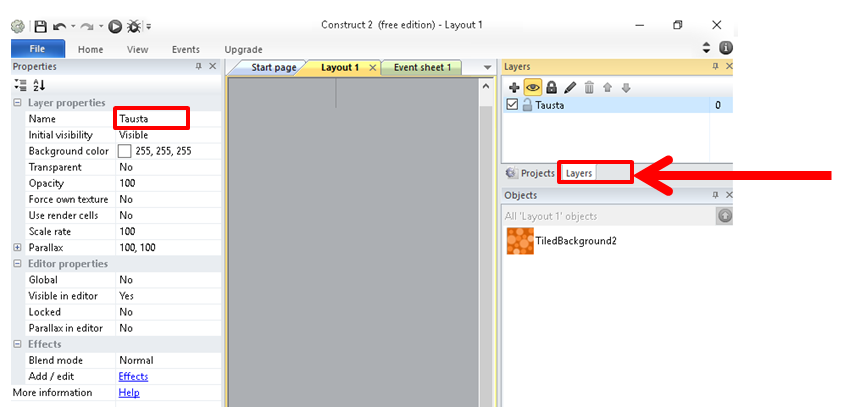Uncheck the Tausta layer visibility checkbox

pos(513,105)
